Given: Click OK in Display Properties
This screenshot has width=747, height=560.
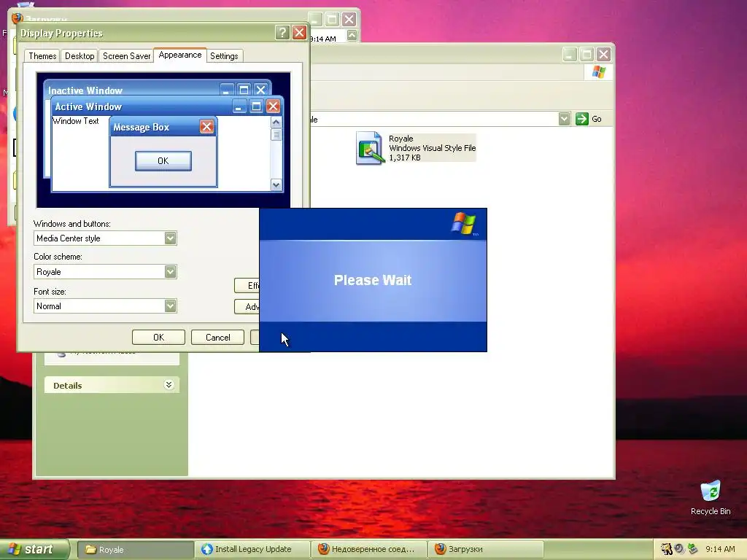Looking at the screenshot, I should click(x=158, y=337).
